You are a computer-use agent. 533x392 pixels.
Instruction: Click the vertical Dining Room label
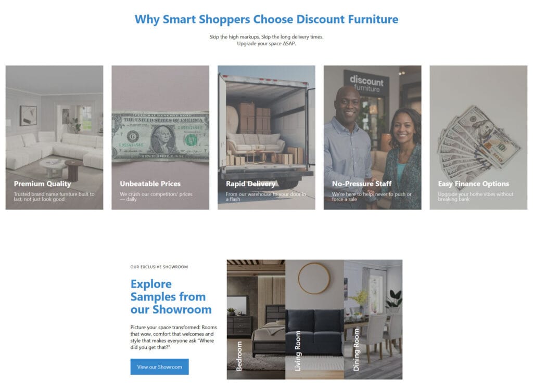[x=356, y=349]
